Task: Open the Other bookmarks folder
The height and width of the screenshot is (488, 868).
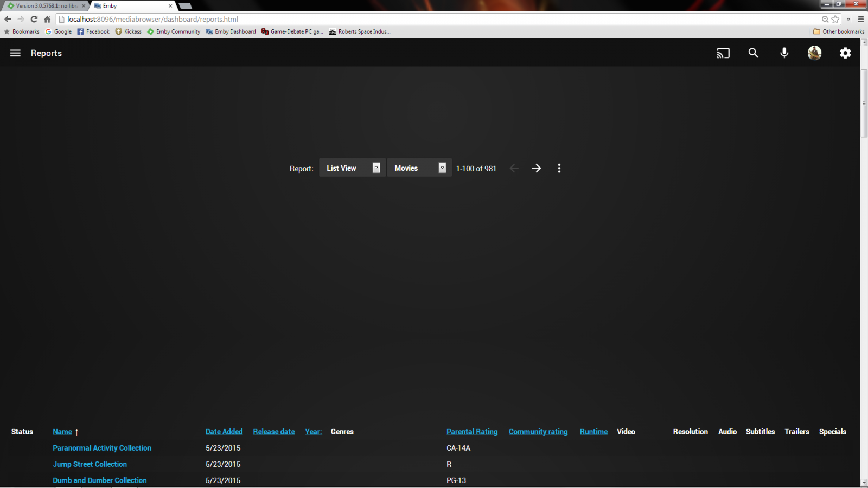Action: click(839, 31)
